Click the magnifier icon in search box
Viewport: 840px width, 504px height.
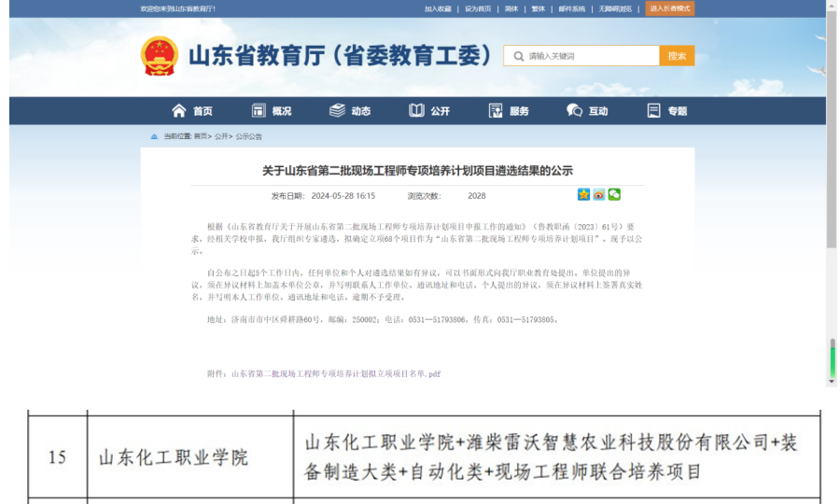pyautogui.click(x=518, y=56)
